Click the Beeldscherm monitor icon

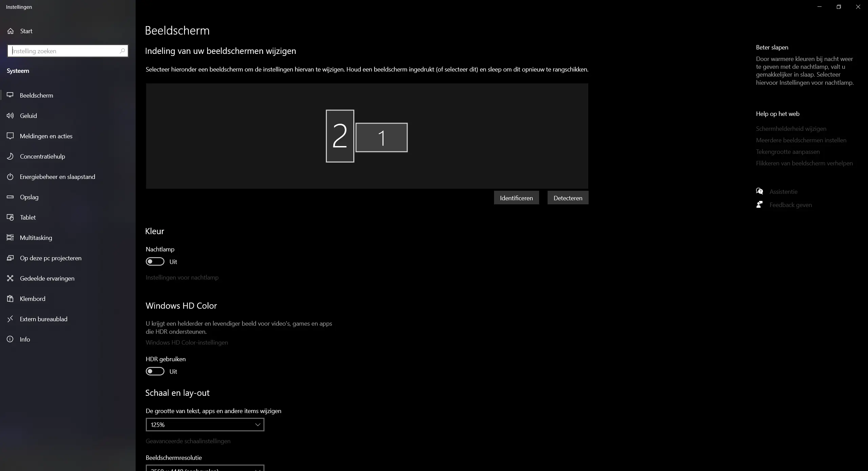[10, 95]
